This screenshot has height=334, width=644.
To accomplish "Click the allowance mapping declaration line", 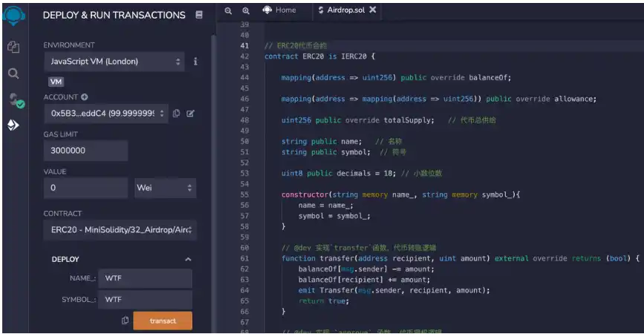I will 439,99.
